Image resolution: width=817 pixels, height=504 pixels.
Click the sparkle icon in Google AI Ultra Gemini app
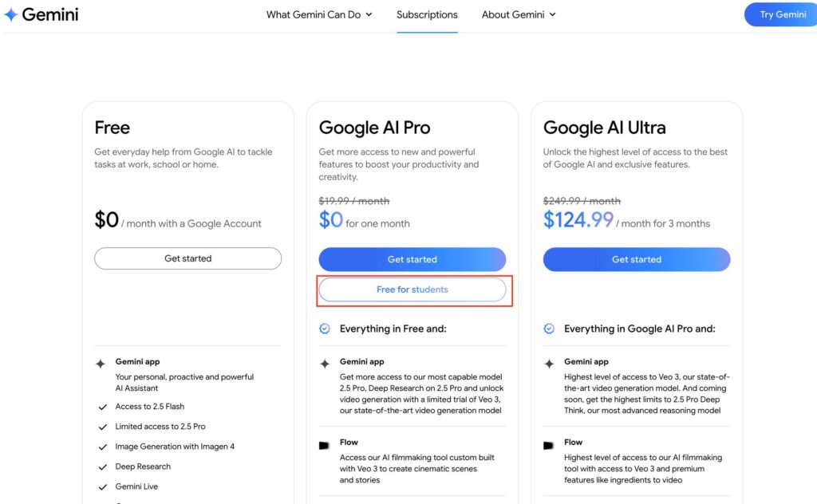point(549,363)
